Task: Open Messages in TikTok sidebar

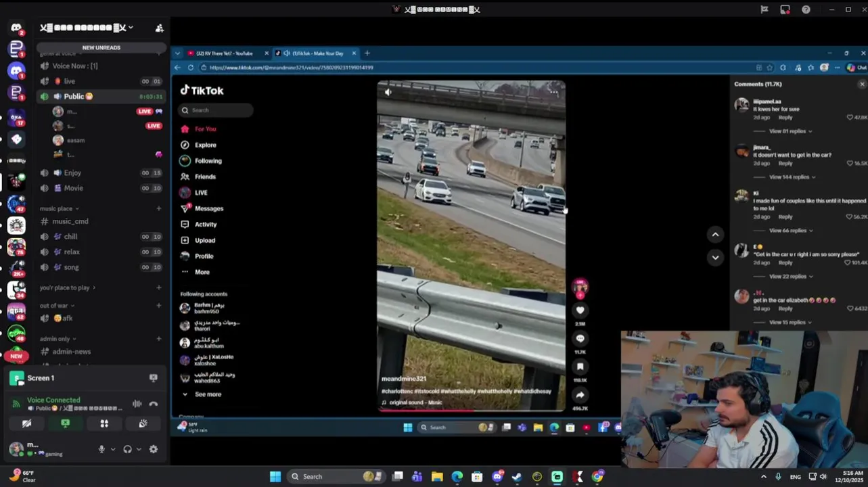Action: click(202, 208)
